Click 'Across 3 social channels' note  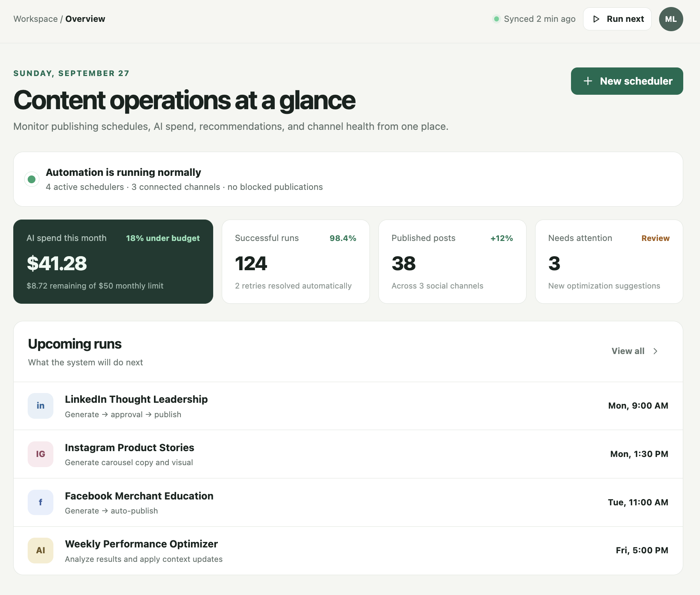click(437, 286)
